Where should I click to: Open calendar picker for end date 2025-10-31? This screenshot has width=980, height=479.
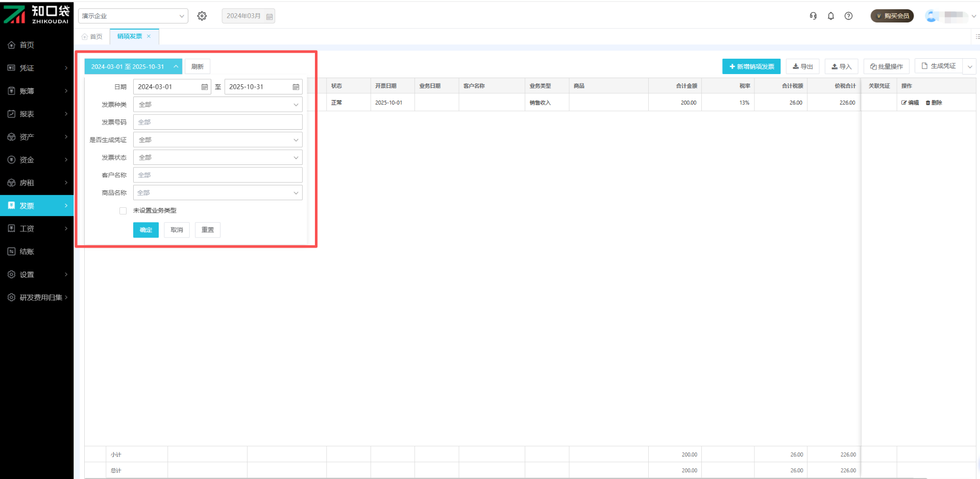click(296, 87)
